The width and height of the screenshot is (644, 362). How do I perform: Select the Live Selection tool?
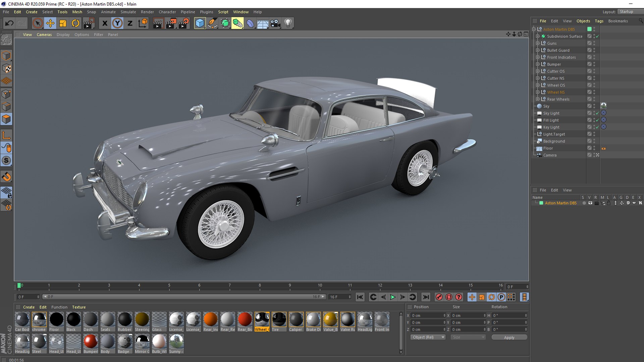pos(38,23)
